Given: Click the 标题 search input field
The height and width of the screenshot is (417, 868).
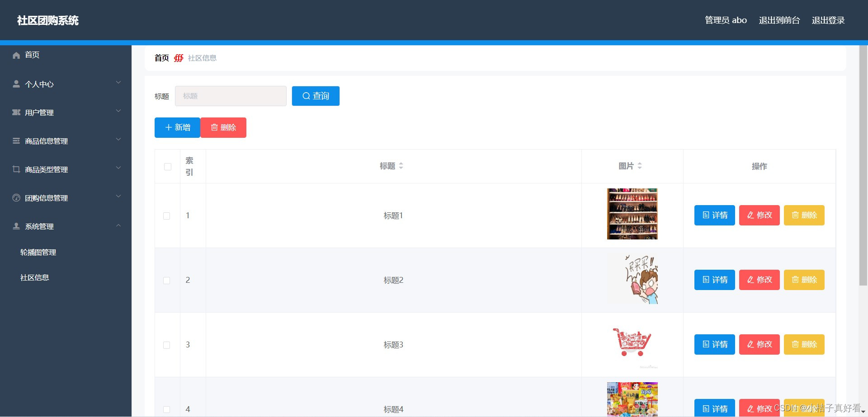Looking at the screenshot, I should click(x=231, y=96).
